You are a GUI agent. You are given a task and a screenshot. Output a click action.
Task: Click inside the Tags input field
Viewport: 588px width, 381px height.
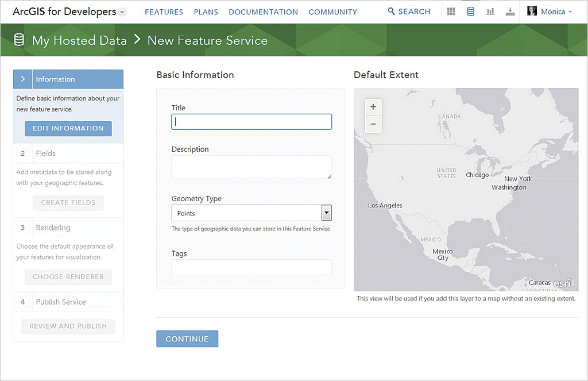[252, 267]
